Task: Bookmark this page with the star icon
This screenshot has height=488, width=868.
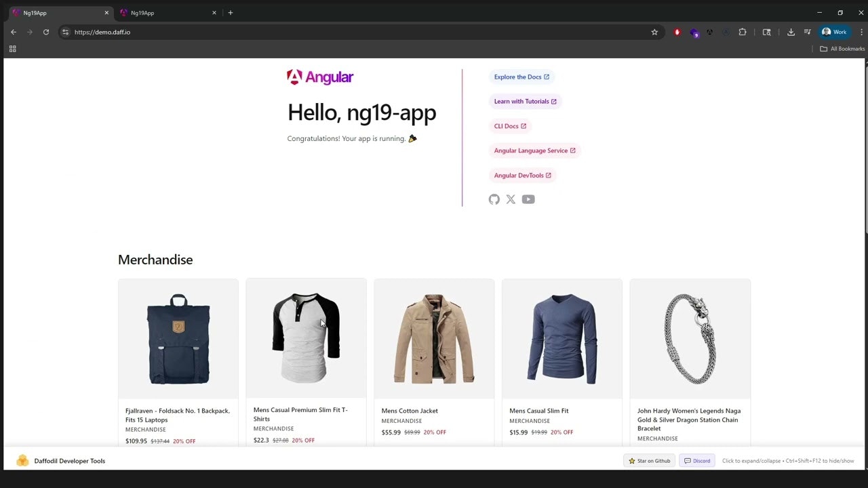Action: point(654,32)
